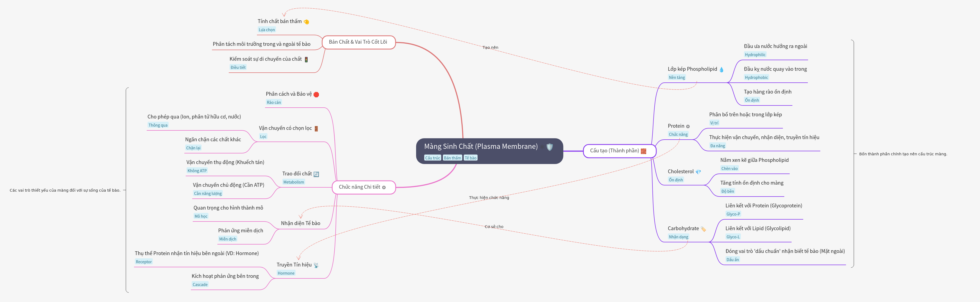Image resolution: width=980 pixels, height=302 pixels.
Task: Select the Bản Chất & Vai Trò Cốt Lõi node
Action: 358,42
